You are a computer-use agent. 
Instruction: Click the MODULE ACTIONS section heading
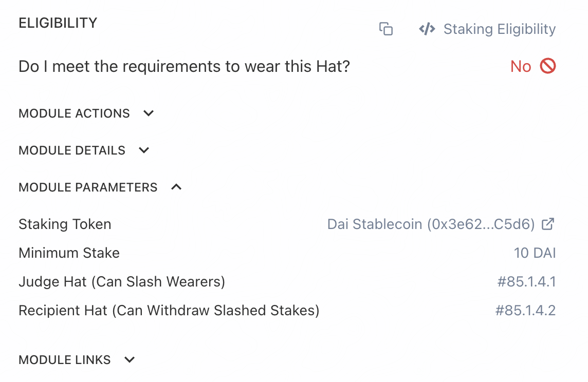pyautogui.click(x=74, y=113)
